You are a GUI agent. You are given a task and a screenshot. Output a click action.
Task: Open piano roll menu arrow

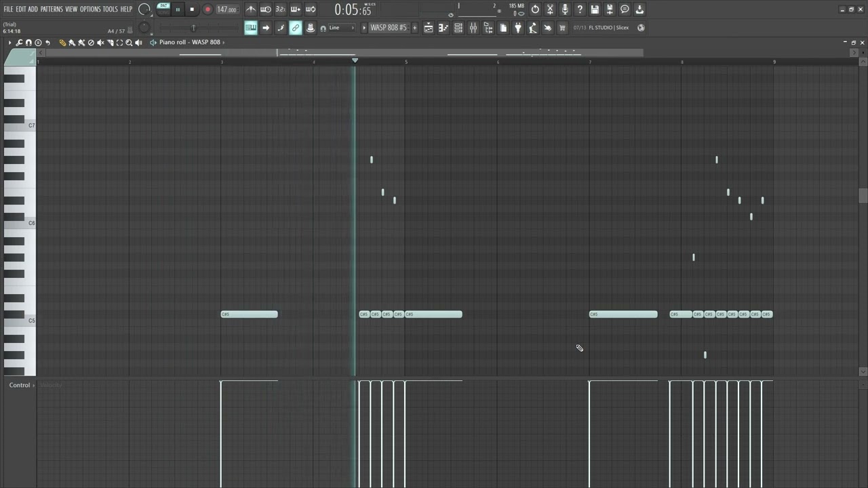click(9, 43)
